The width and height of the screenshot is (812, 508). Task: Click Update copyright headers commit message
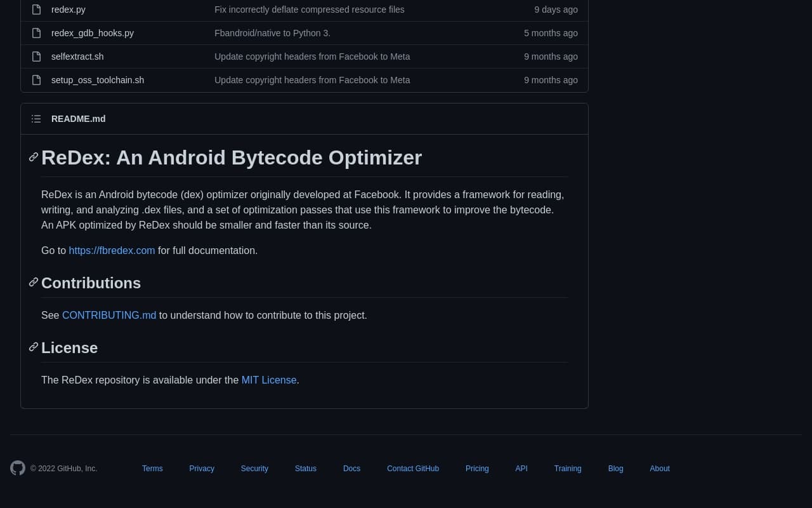point(312,57)
